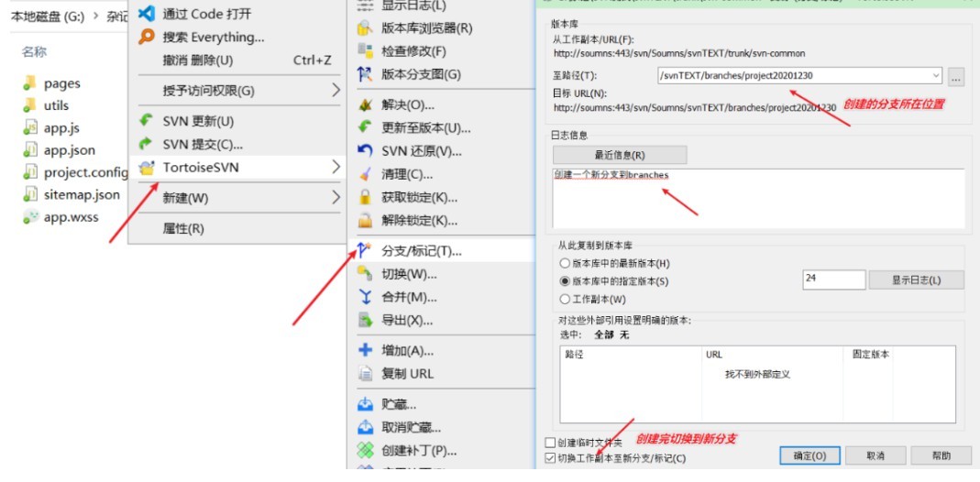
Task: Click the Everything search magnifier icon
Action: pos(147,37)
